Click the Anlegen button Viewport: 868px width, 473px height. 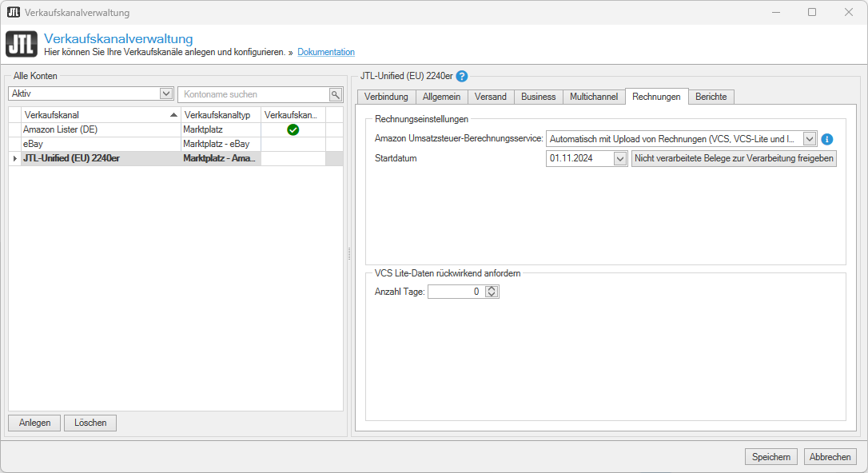point(35,423)
